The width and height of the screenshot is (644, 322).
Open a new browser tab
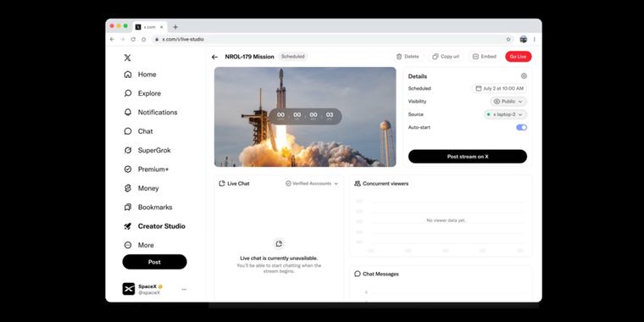(175, 27)
